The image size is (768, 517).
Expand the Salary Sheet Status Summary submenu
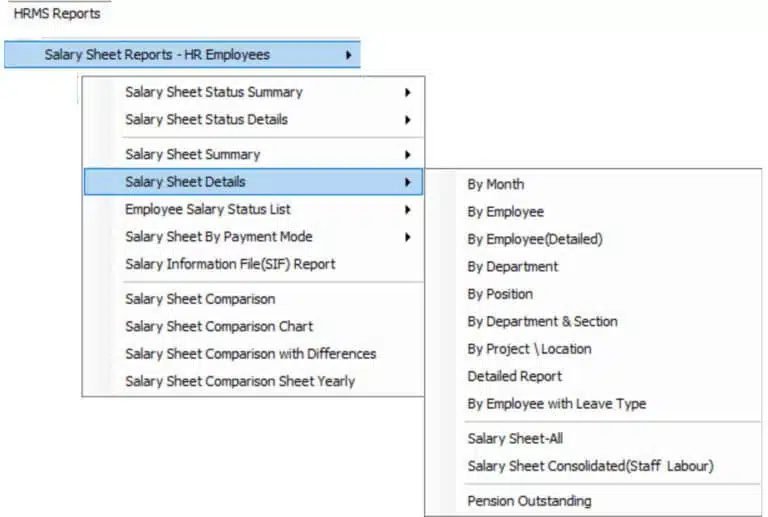click(x=213, y=92)
